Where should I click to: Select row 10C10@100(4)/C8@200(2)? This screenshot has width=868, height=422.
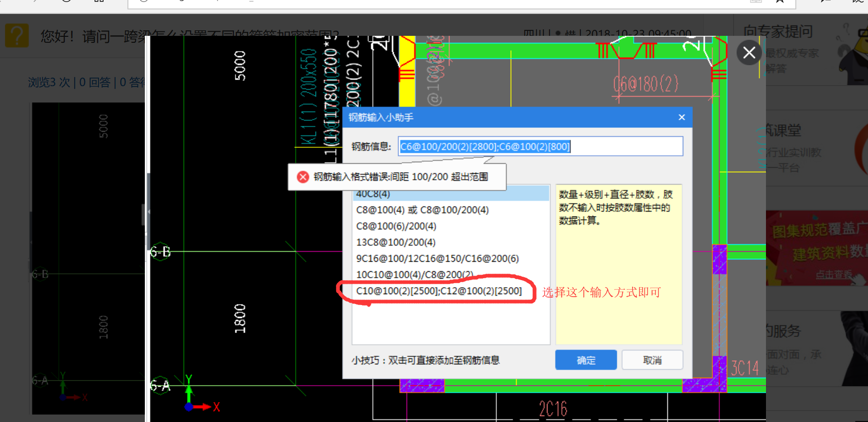[450, 275]
